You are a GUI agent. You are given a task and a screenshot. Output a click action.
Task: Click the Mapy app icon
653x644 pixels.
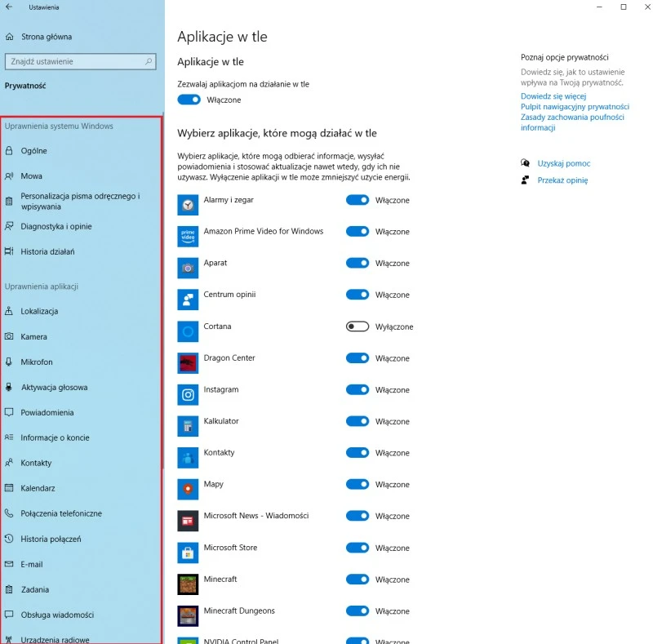[188, 489]
